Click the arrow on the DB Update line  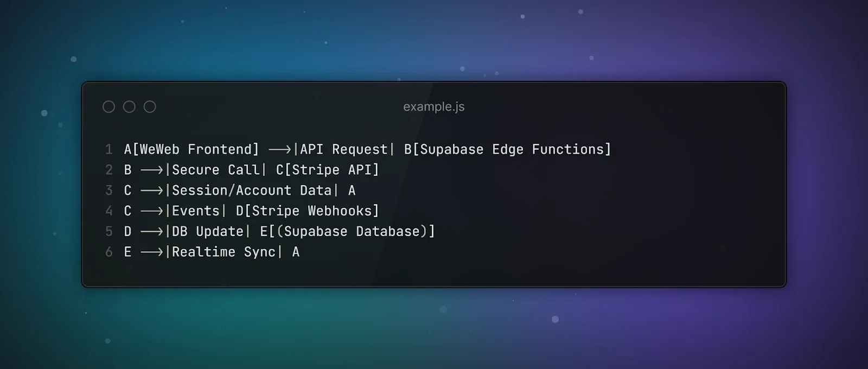(x=152, y=231)
